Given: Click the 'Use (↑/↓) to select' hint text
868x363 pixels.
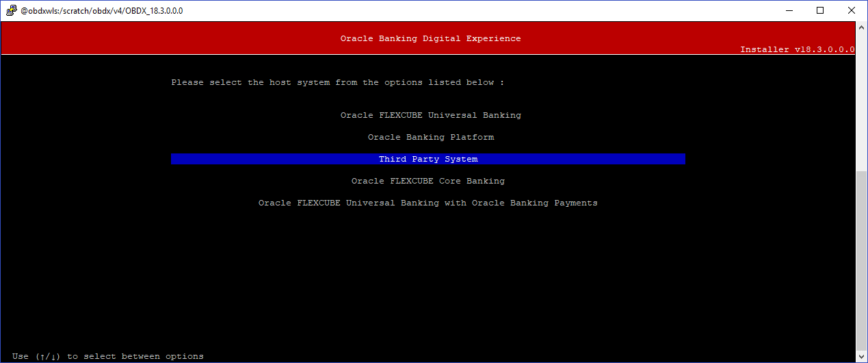Looking at the screenshot, I should [x=108, y=356].
